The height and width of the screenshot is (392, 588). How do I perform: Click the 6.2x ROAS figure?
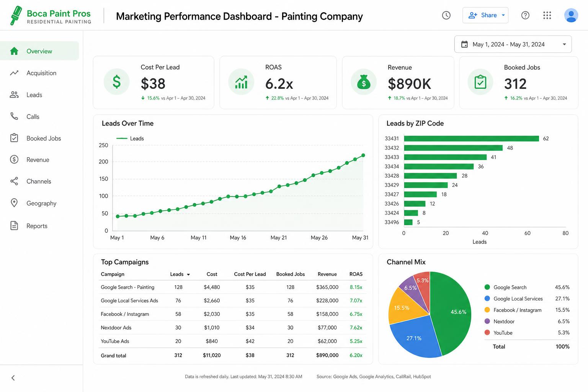[279, 83]
